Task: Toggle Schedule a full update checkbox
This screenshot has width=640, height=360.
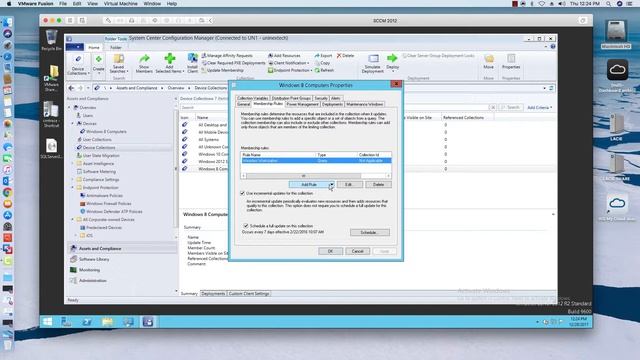Action: coord(246,226)
